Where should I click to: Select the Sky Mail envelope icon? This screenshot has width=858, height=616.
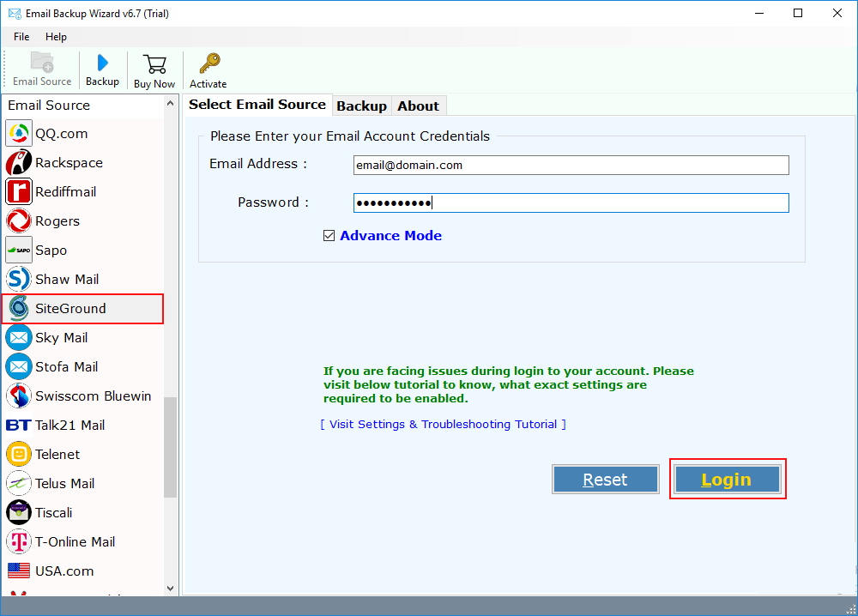19,337
